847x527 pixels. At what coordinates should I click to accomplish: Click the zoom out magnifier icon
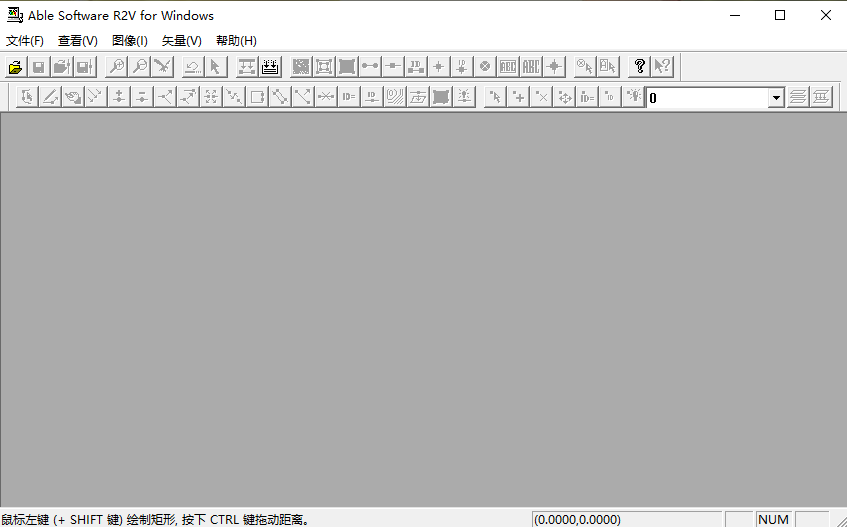coord(140,66)
